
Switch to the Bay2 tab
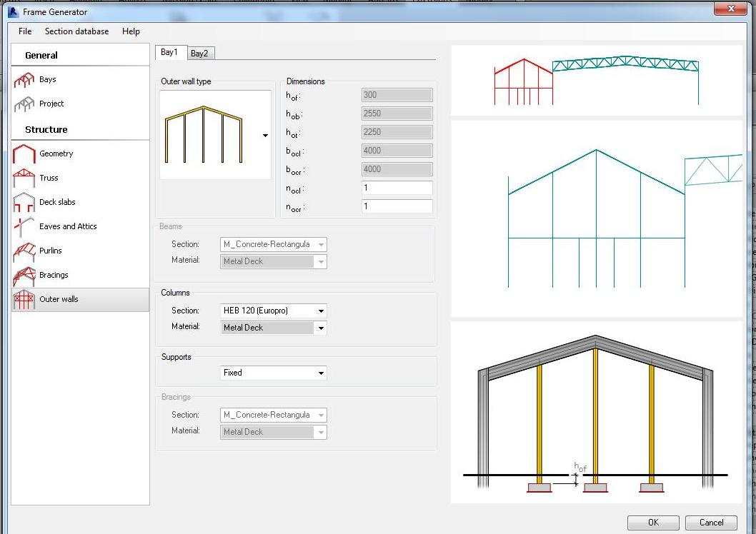click(199, 54)
